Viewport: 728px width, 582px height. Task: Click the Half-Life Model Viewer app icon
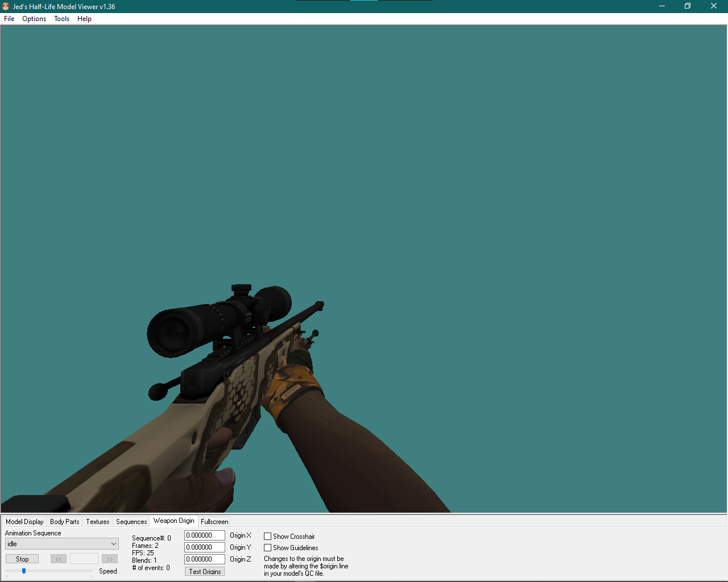(6, 6)
